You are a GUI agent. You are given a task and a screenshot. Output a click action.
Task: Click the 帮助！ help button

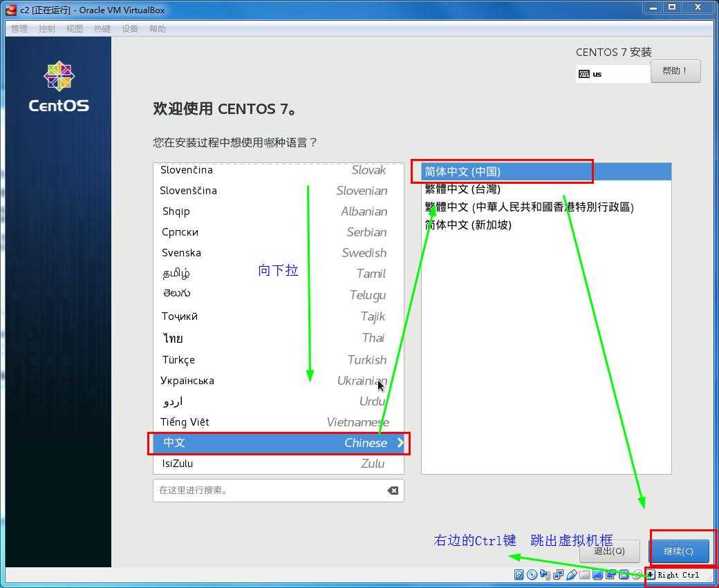pos(675,71)
